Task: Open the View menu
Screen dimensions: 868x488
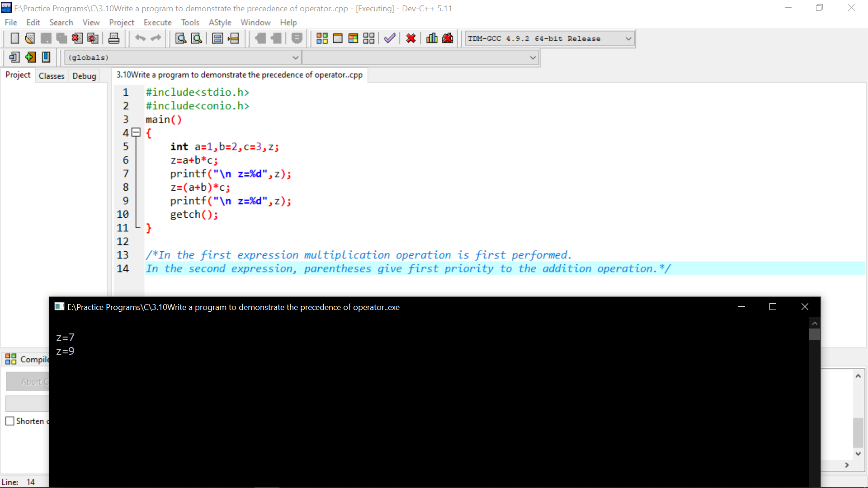Action: (x=91, y=22)
